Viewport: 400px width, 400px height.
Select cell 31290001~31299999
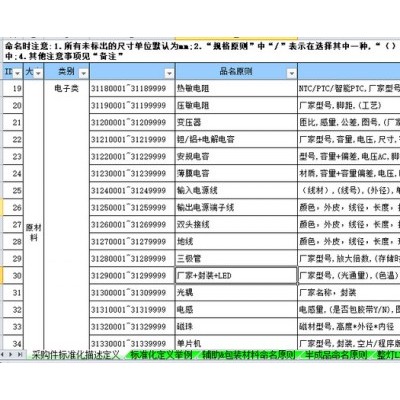click(132, 275)
